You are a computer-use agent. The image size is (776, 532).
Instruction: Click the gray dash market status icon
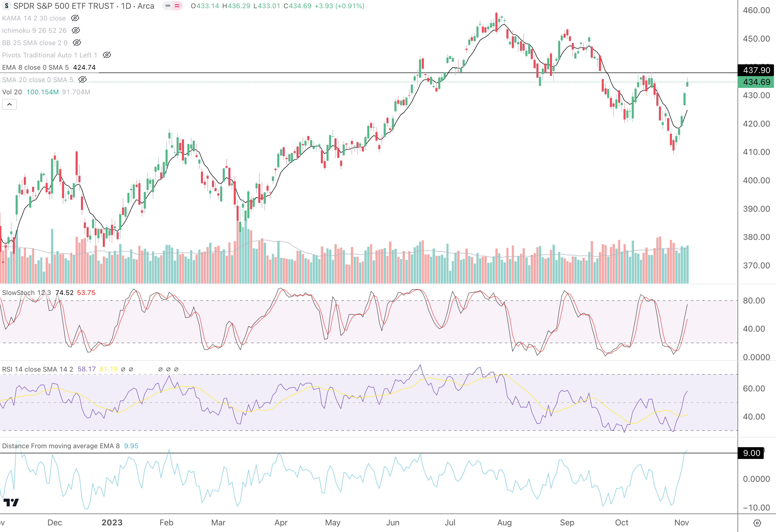point(168,6)
